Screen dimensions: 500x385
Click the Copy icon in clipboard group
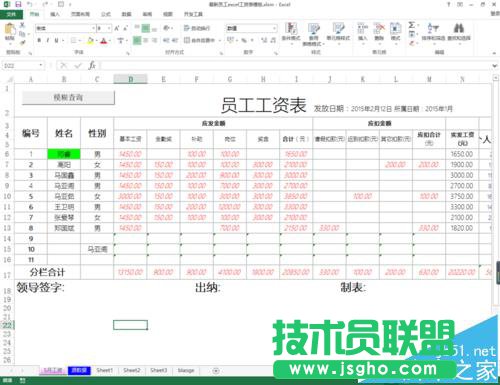click(22, 34)
